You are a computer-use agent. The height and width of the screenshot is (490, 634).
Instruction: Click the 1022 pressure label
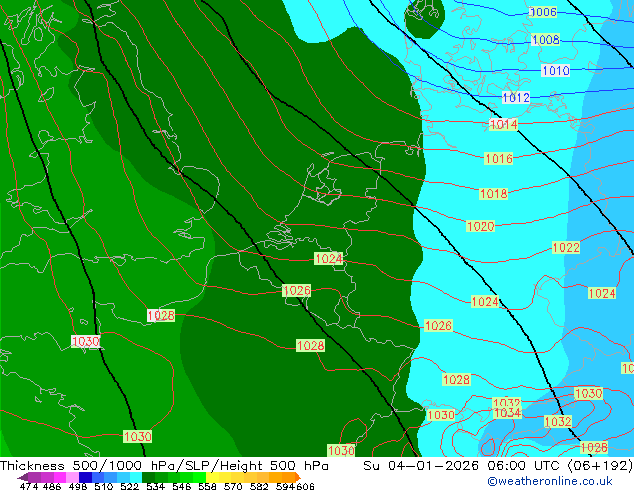[566, 247]
